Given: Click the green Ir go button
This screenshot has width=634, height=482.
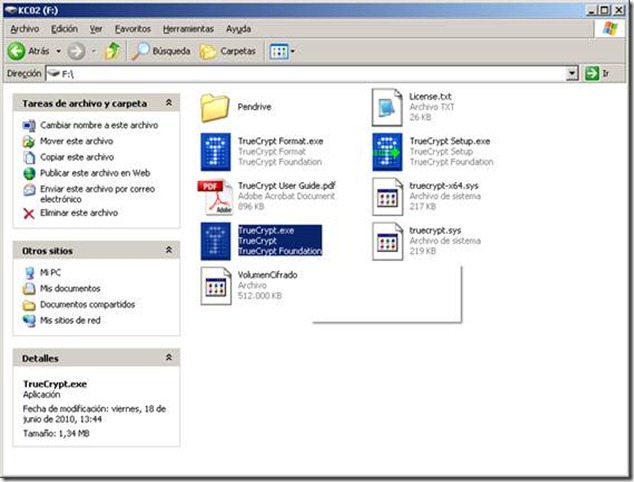Looking at the screenshot, I should pyautogui.click(x=592, y=74).
